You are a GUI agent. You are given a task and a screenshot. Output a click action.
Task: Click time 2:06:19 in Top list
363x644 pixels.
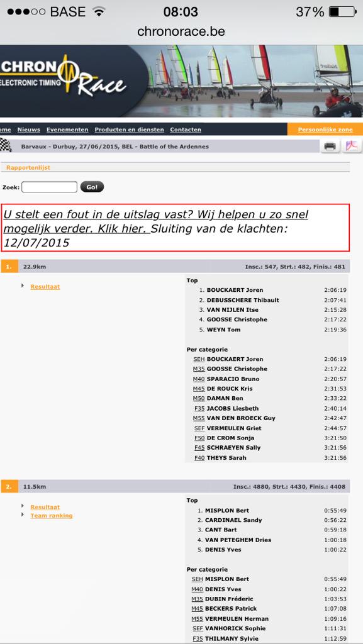335,290
